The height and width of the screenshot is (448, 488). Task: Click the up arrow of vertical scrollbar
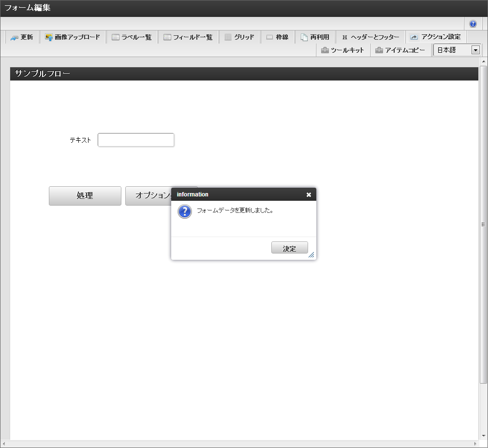pos(483,61)
